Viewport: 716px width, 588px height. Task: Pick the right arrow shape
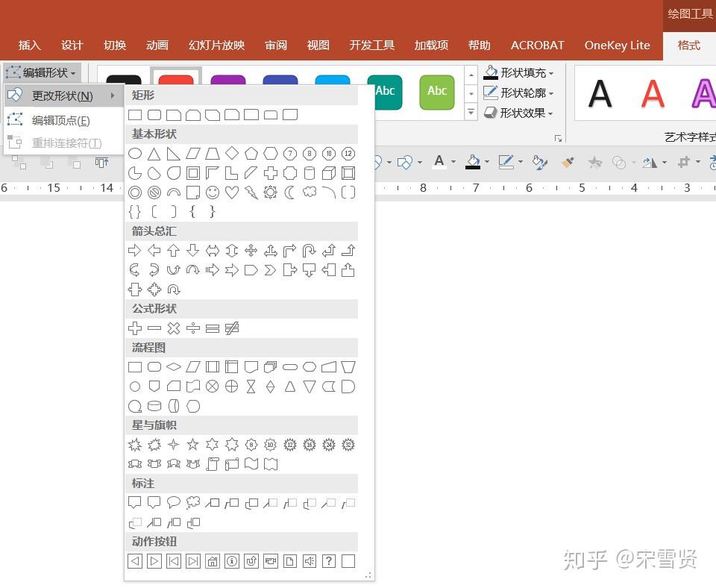tap(135, 251)
